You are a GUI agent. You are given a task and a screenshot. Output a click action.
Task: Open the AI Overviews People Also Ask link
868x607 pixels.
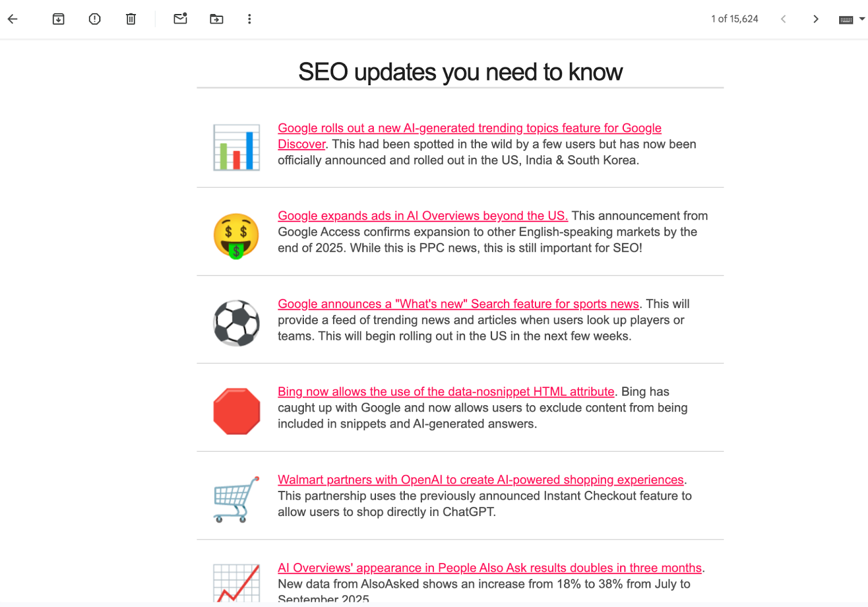[490, 568]
